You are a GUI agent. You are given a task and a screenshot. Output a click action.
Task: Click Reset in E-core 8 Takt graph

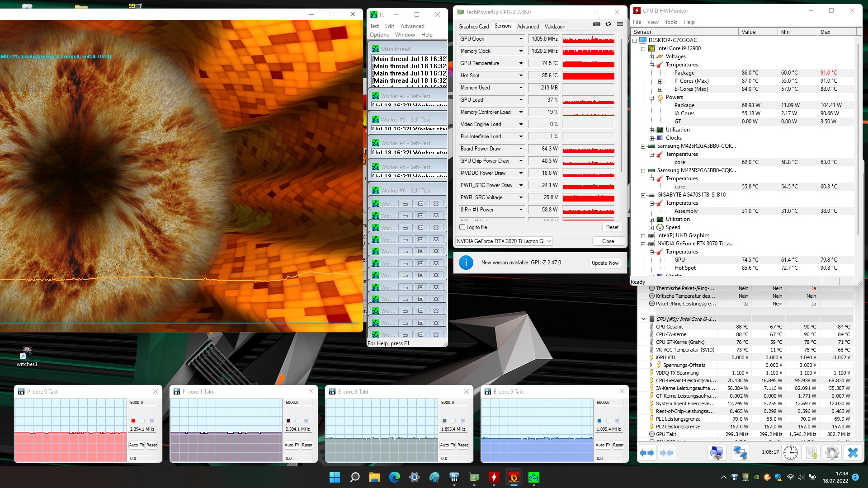462,445
